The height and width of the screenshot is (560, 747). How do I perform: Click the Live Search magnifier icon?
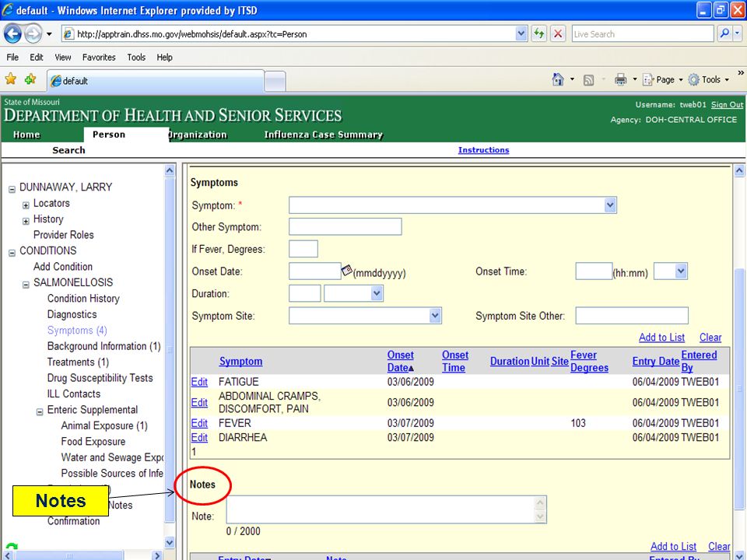pos(724,33)
